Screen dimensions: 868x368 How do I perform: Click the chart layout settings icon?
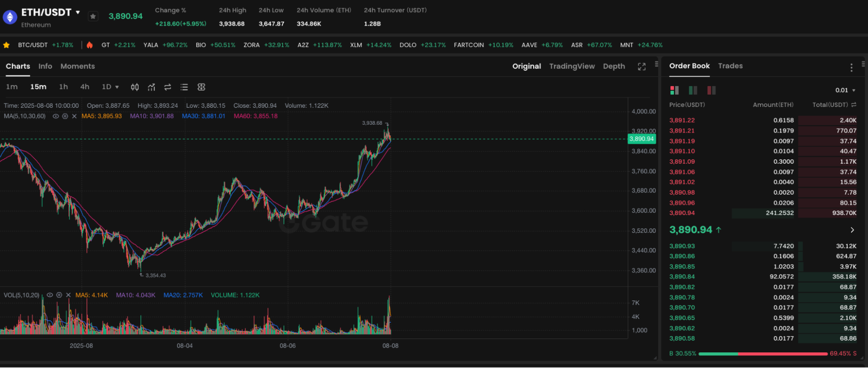tap(201, 87)
